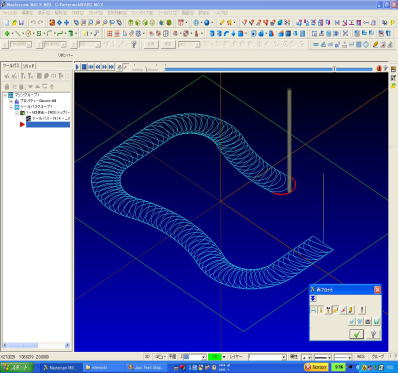The width and height of the screenshot is (398, 373).
Task: Toggle the red-arrow rapid moves button
Action: click(343, 310)
